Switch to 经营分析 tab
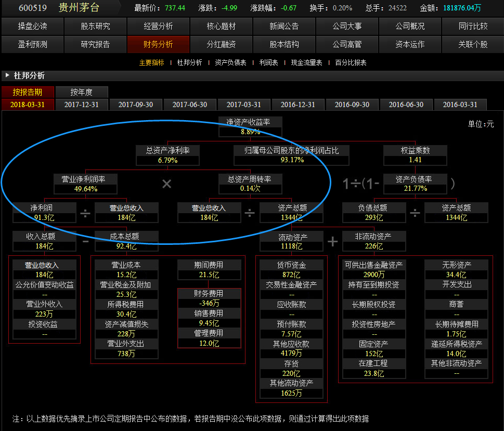This screenshot has height=431, width=504. [x=158, y=26]
